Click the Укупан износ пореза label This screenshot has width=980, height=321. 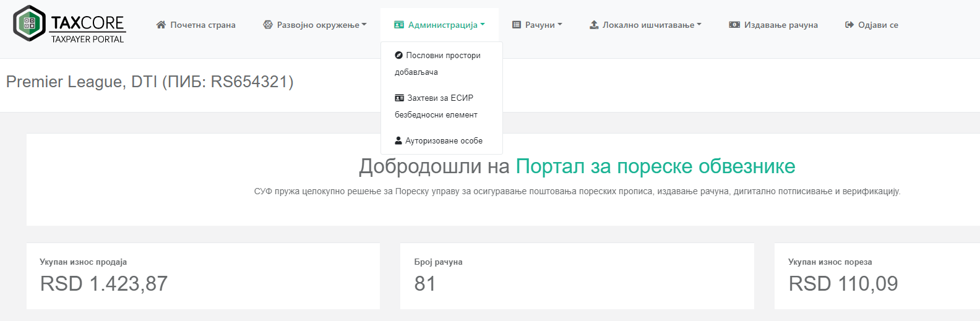click(x=830, y=262)
